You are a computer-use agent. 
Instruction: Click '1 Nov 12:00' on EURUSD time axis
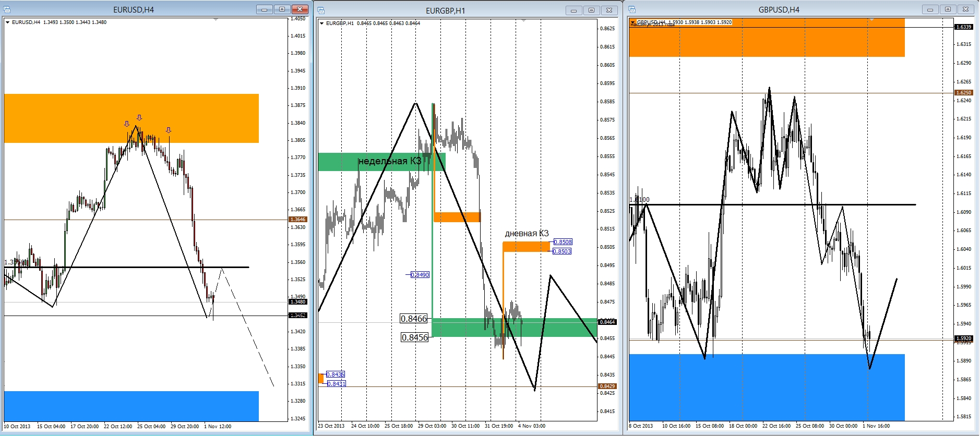pyautogui.click(x=218, y=427)
